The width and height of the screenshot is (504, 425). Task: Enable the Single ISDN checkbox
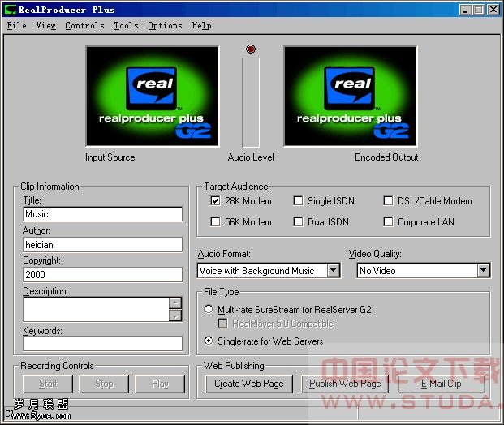[x=298, y=201]
